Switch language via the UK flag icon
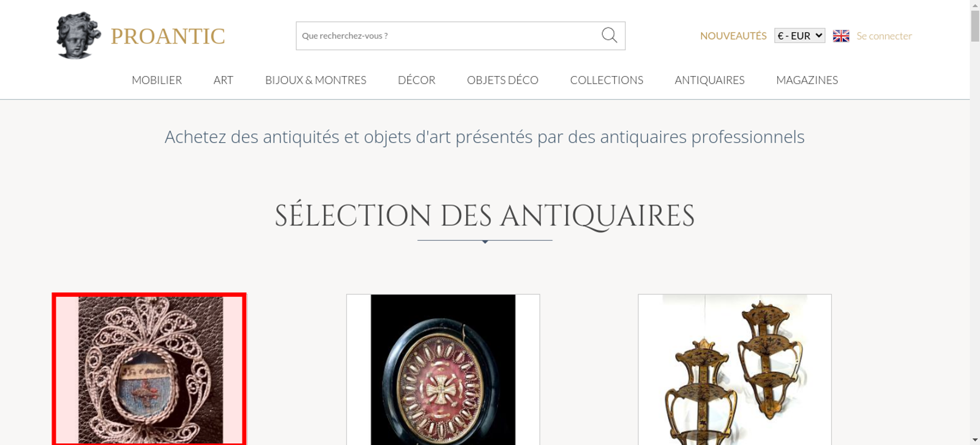 841,36
